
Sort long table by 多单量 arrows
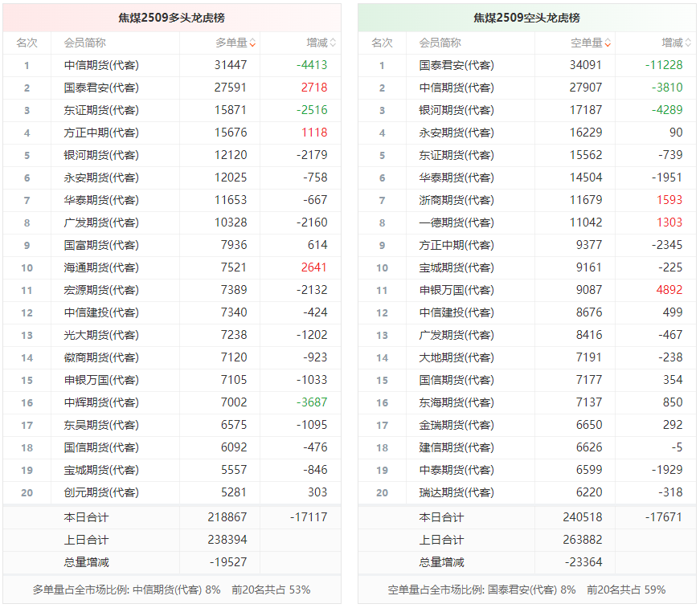[x=252, y=43]
